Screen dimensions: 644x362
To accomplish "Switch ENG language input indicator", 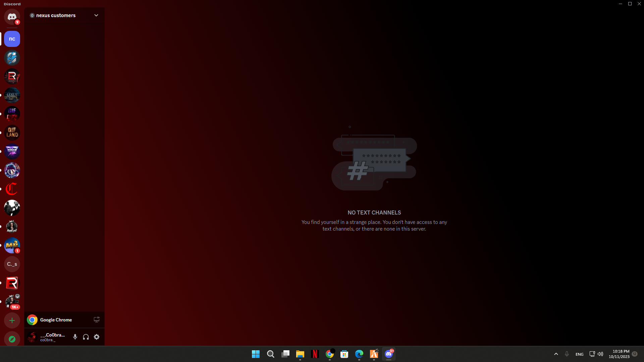I will pos(579,354).
